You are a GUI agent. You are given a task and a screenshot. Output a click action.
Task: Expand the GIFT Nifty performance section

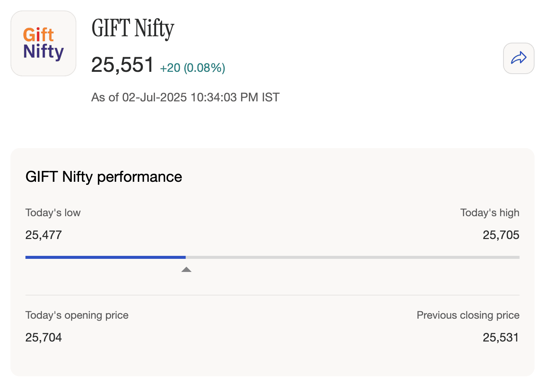[103, 177]
